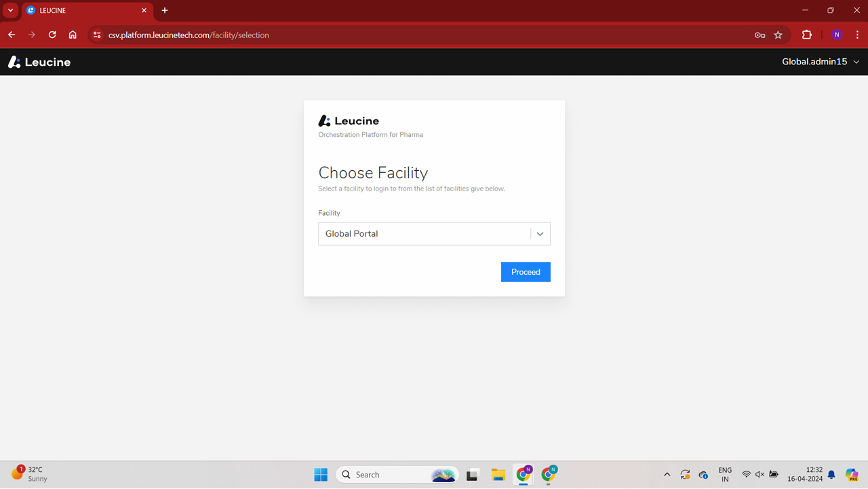Open notifications bell icon
This screenshot has height=489, width=868.
click(x=831, y=475)
